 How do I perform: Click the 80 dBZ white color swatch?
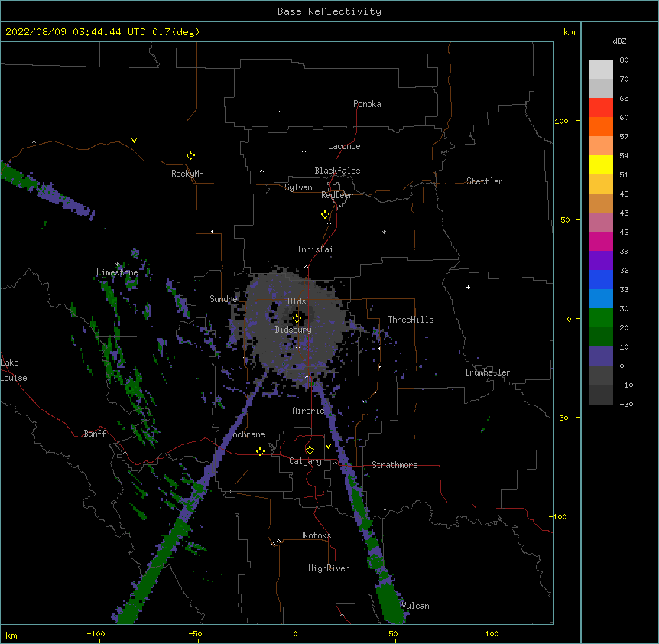pyautogui.click(x=601, y=70)
